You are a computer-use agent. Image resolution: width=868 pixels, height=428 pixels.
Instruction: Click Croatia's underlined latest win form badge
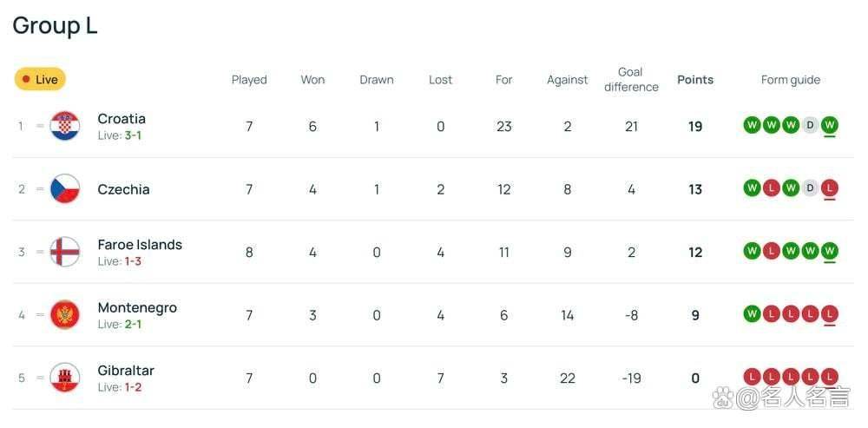coord(830,126)
